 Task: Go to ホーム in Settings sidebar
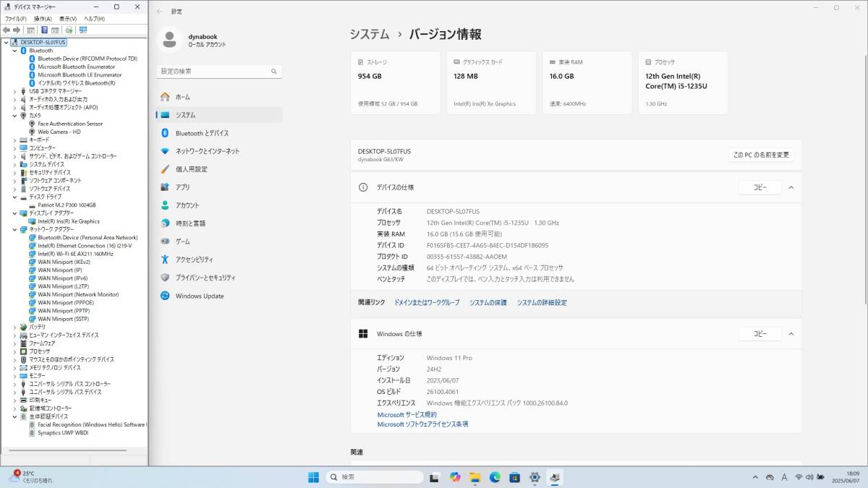[218, 97]
